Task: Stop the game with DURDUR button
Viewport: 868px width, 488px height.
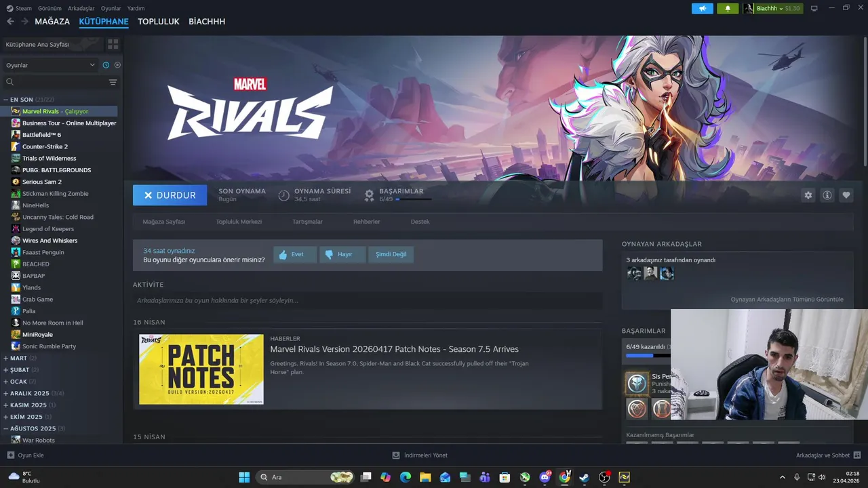Action: 170,195
